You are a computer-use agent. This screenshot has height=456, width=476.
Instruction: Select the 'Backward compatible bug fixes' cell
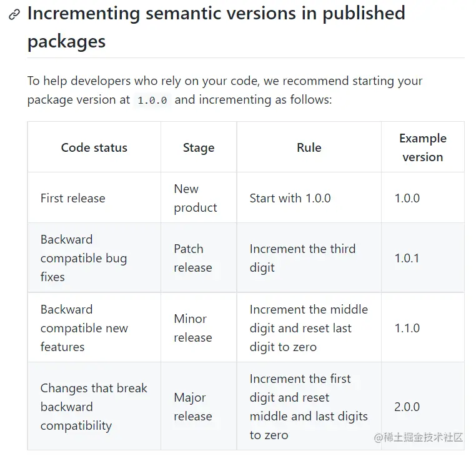click(x=94, y=258)
